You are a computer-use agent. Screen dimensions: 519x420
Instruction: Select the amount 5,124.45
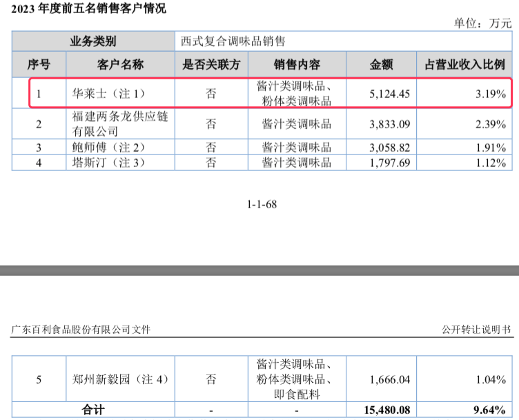[389, 94]
